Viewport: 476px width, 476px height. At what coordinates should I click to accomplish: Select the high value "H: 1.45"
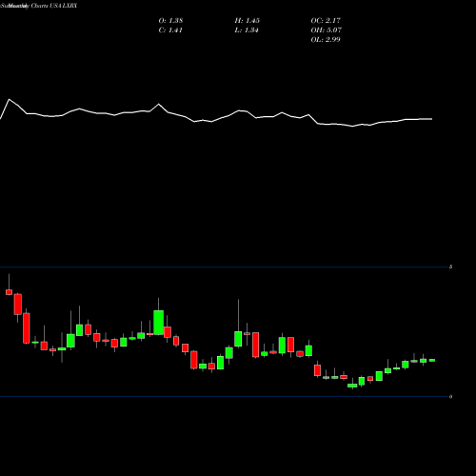(x=248, y=21)
